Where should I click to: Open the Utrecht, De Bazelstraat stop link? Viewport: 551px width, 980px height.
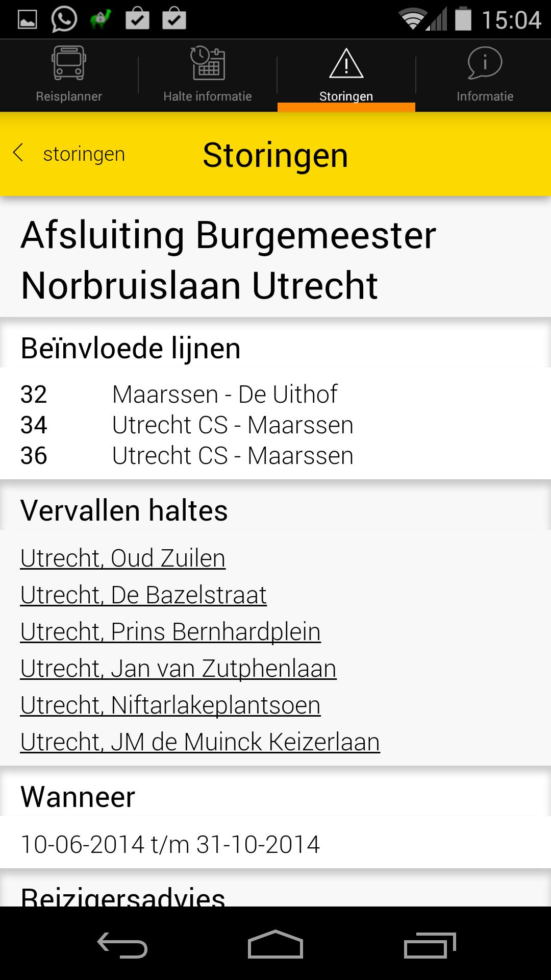(x=143, y=595)
